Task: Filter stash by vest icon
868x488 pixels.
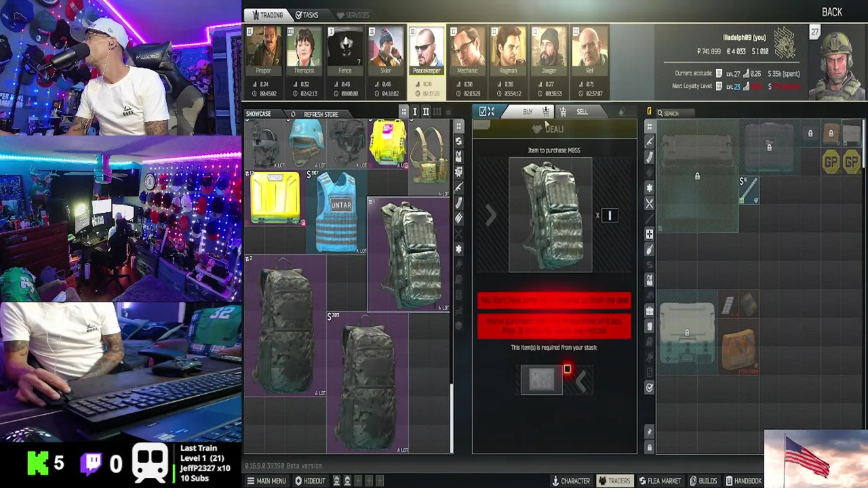Action: tap(650, 279)
